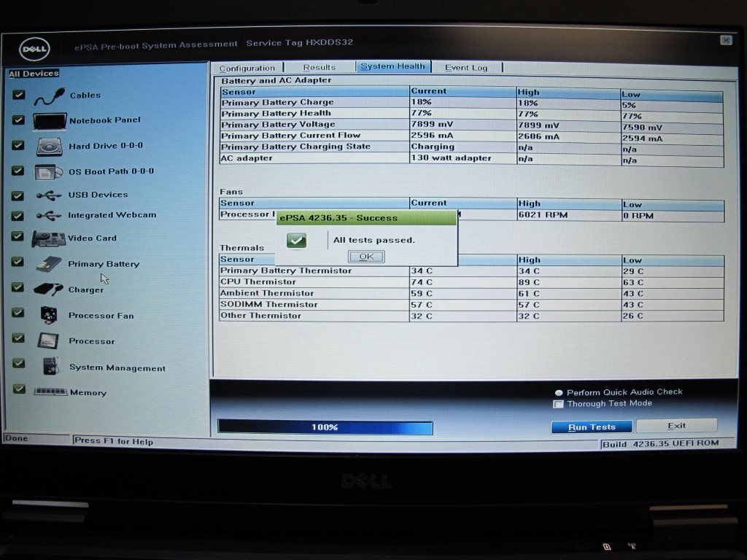Uncheck the Memory checkbox
Screen dimensions: 747x560
pyautogui.click(x=19, y=389)
